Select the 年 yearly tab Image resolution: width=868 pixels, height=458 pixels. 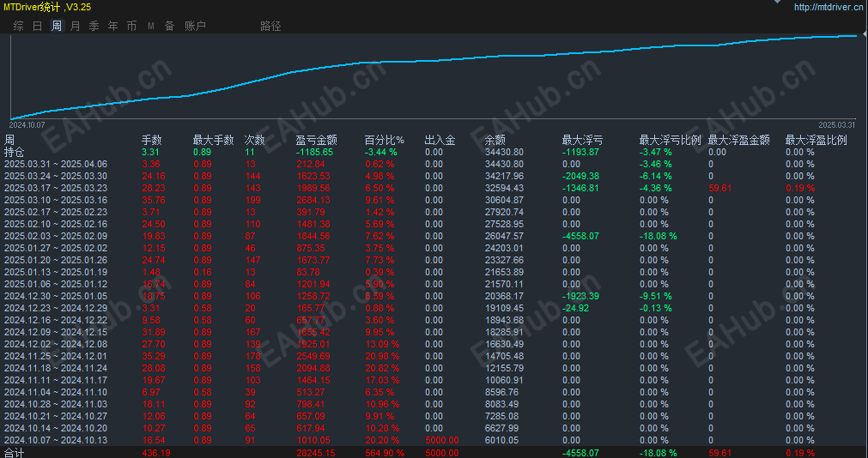point(113,26)
